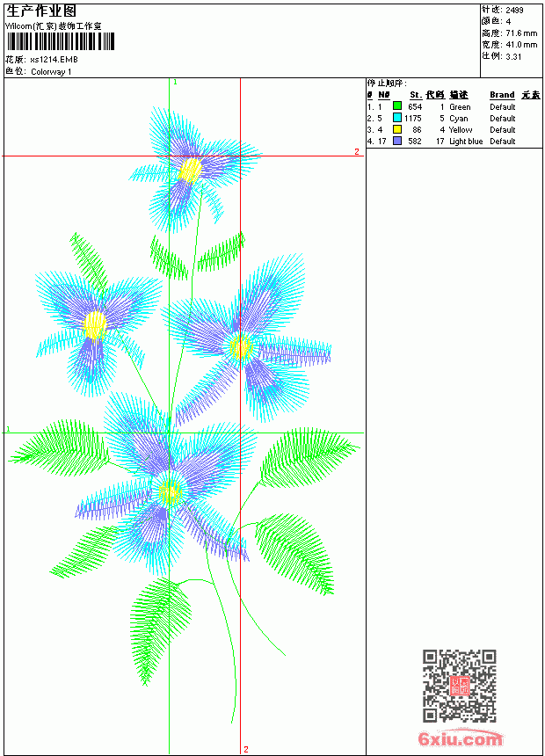Image resolution: width=545 pixels, height=756 pixels.
Task: Click the total stitch value '2499'
Action: pos(514,11)
